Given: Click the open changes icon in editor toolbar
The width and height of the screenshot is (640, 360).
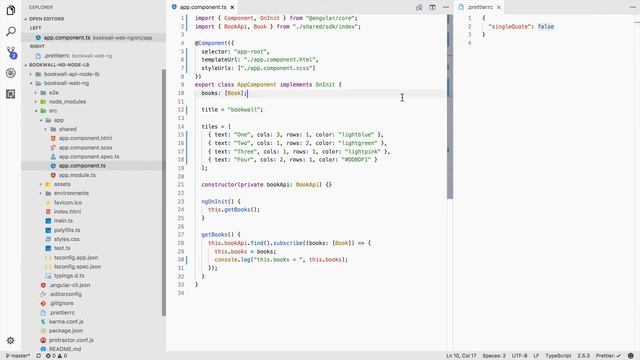Looking at the screenshot, I should (419, 7).
